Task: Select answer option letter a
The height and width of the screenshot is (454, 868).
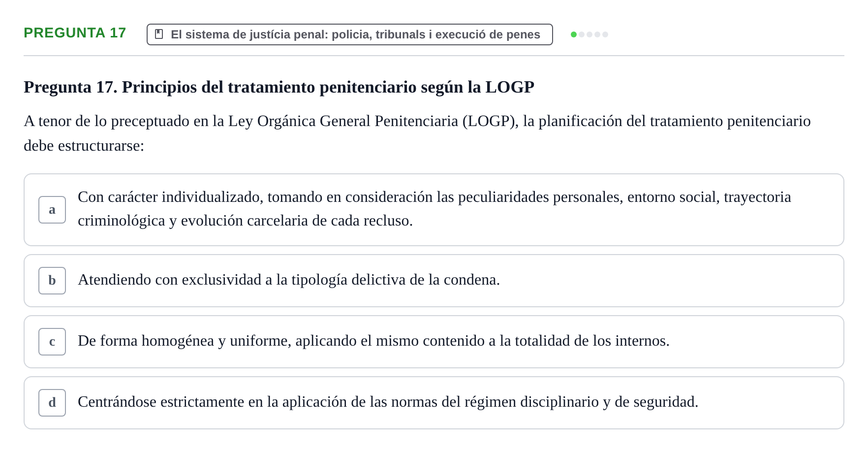Action: [52, 210]
